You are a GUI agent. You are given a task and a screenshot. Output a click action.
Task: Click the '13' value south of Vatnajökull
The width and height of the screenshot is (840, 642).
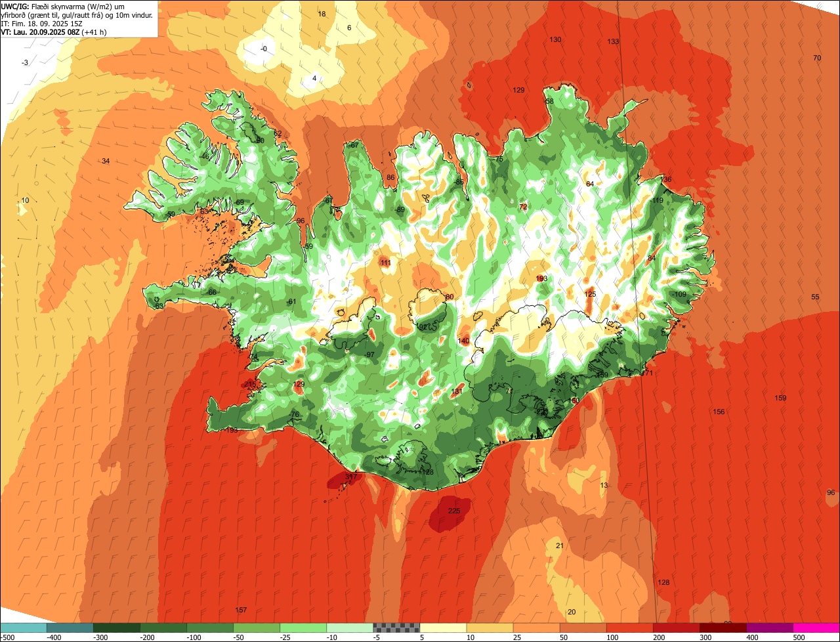coord(604,485)
